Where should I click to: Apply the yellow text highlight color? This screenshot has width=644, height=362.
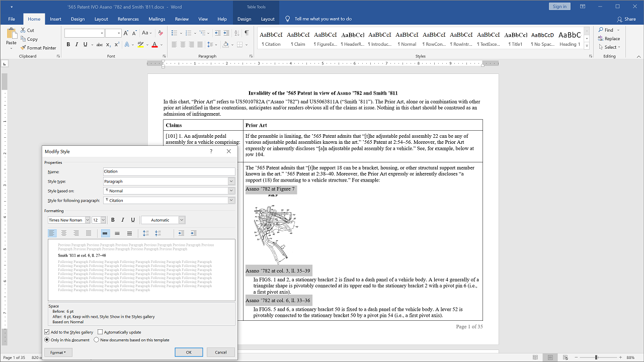[x=141, y=45]
